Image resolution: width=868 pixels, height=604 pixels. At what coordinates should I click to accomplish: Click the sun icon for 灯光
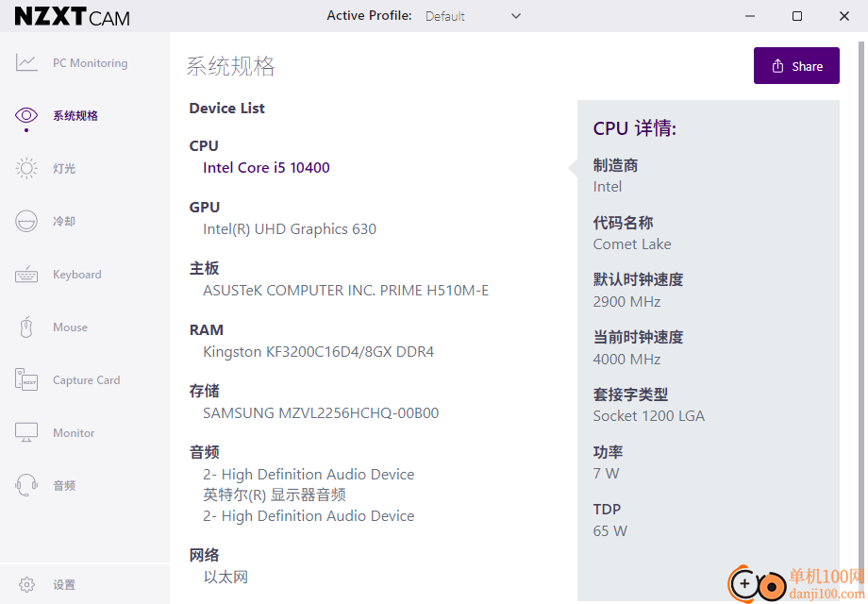[26, 168]
